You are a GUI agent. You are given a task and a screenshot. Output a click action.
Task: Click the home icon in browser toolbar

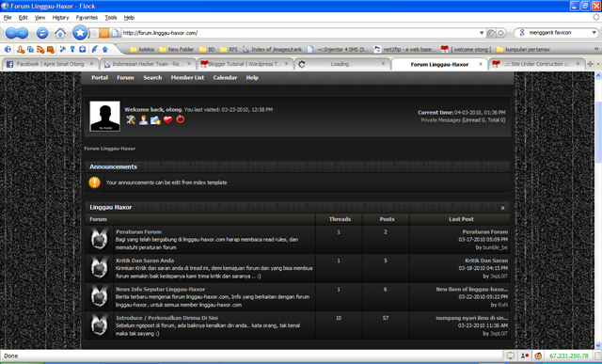coord(60,33)
